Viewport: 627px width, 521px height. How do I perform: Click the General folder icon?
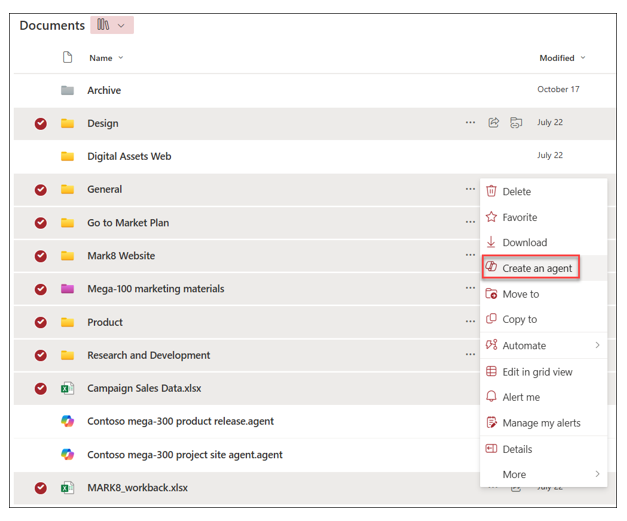pos(67,189)
